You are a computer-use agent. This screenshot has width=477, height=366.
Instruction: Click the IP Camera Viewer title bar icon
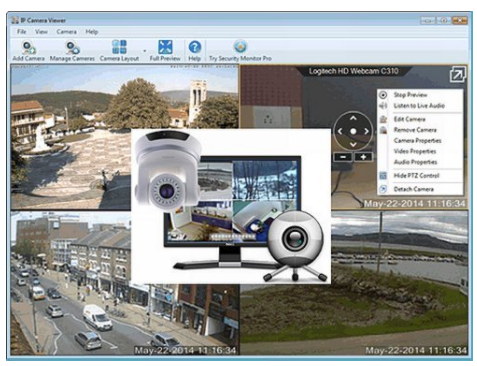[x=15, y=20]
